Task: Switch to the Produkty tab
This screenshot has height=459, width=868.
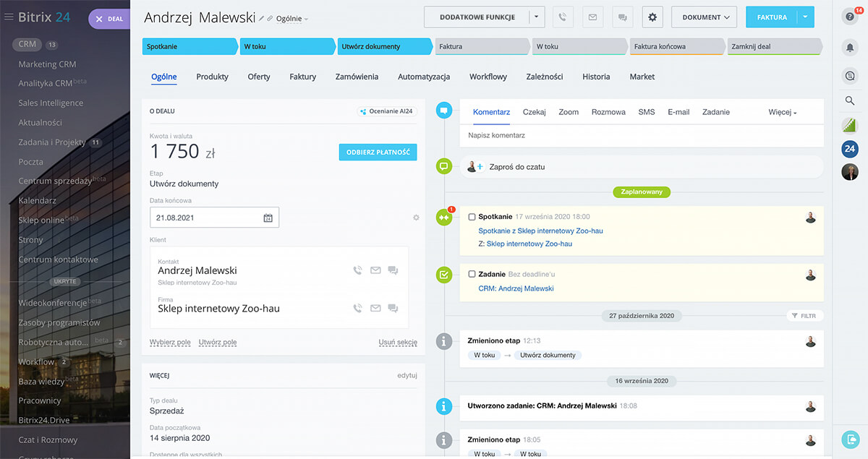Action: (x=212, y=77)
